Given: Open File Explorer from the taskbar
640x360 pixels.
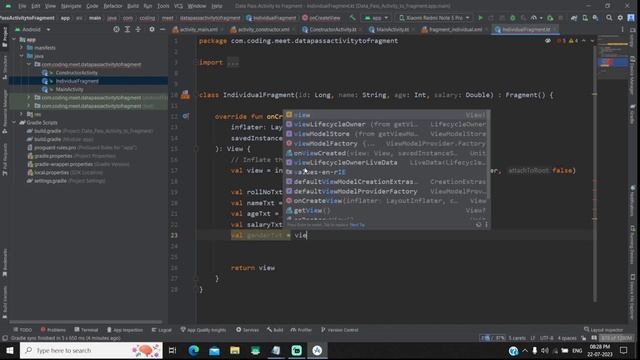Looking at the screenshot, I should 235,350.
